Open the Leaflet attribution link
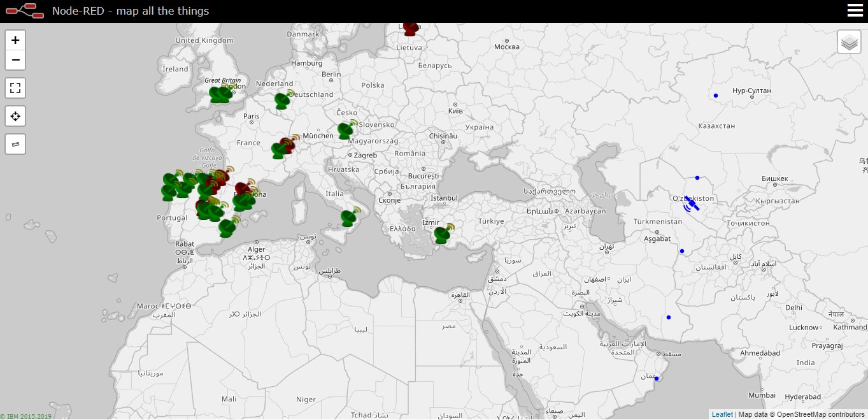The height and width of the screenshot is (420, 868). pyautogui.click(x=722, y=415)
